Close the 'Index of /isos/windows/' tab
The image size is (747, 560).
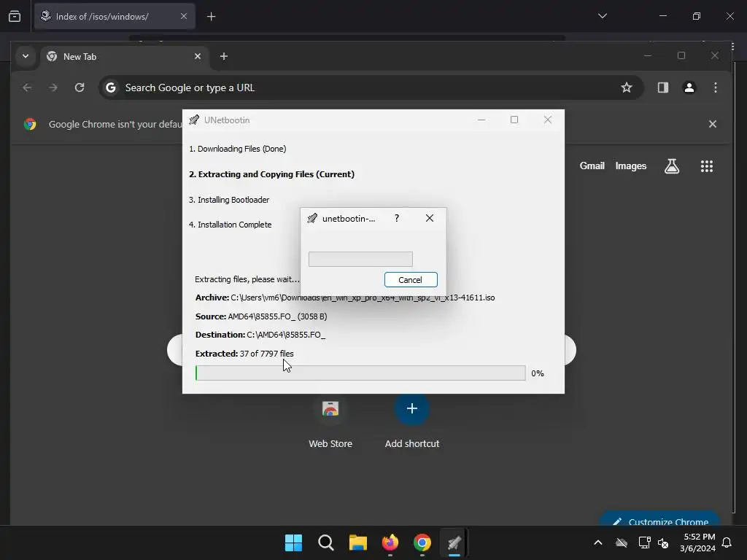[x=184, y=16]
